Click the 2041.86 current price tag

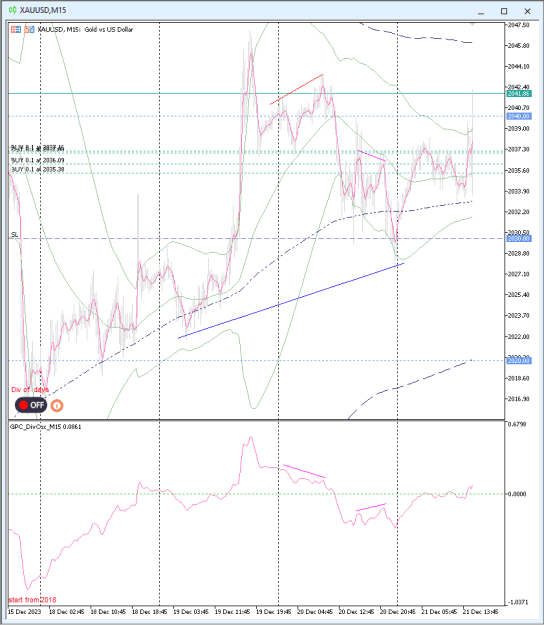[x=518, y=94]
